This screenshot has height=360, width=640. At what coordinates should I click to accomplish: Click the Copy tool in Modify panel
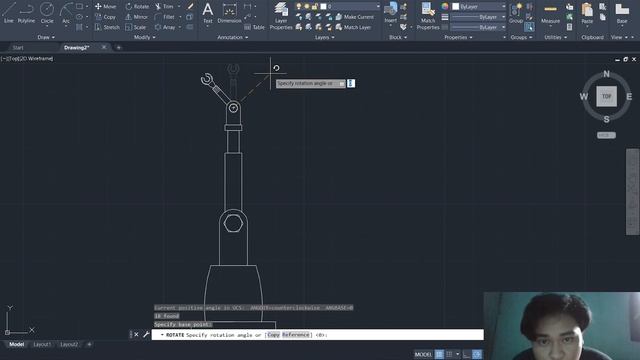(106, 17)
